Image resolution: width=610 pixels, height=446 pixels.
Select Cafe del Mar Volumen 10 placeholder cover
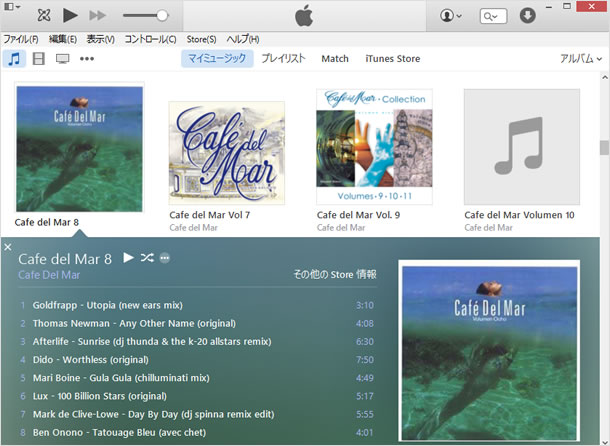522,147
